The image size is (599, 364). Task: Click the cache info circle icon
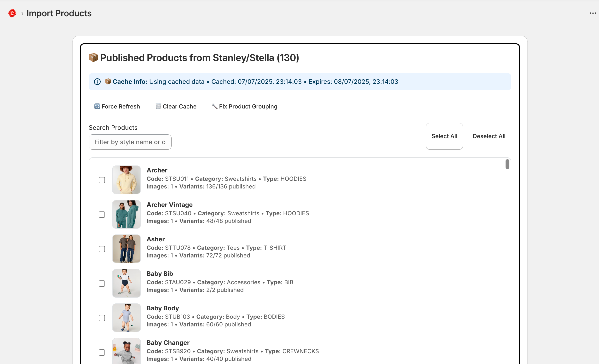97,82
